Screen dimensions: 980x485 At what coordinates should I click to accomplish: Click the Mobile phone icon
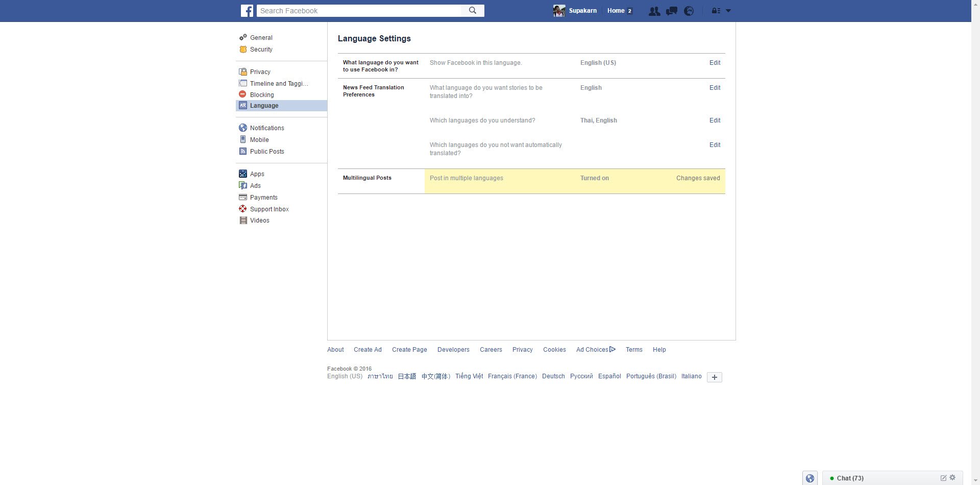[243, 139]
